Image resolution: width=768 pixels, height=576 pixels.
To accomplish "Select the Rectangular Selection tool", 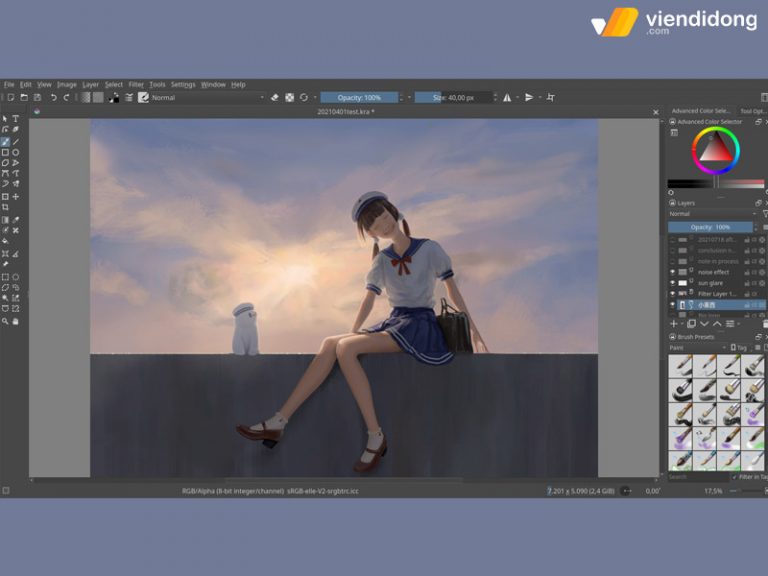I will pos(5,277).
